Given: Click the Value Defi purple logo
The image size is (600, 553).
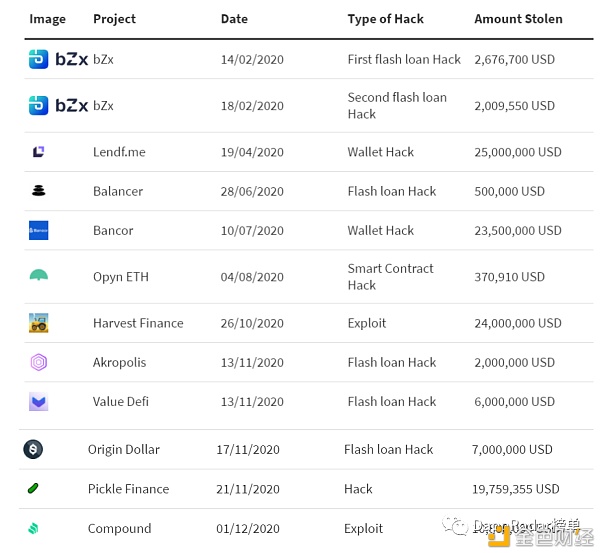Looking at the screenshot, I should click(39, 401).
